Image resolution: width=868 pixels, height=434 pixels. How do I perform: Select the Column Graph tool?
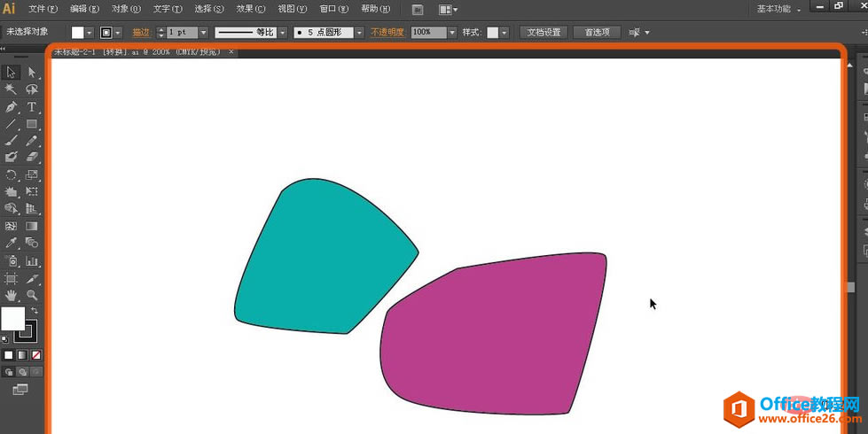coord(32,261)
